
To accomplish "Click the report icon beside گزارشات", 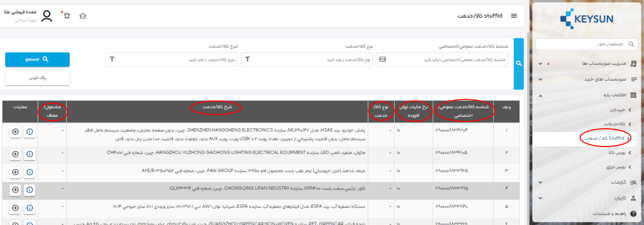I will coord(633,183).
